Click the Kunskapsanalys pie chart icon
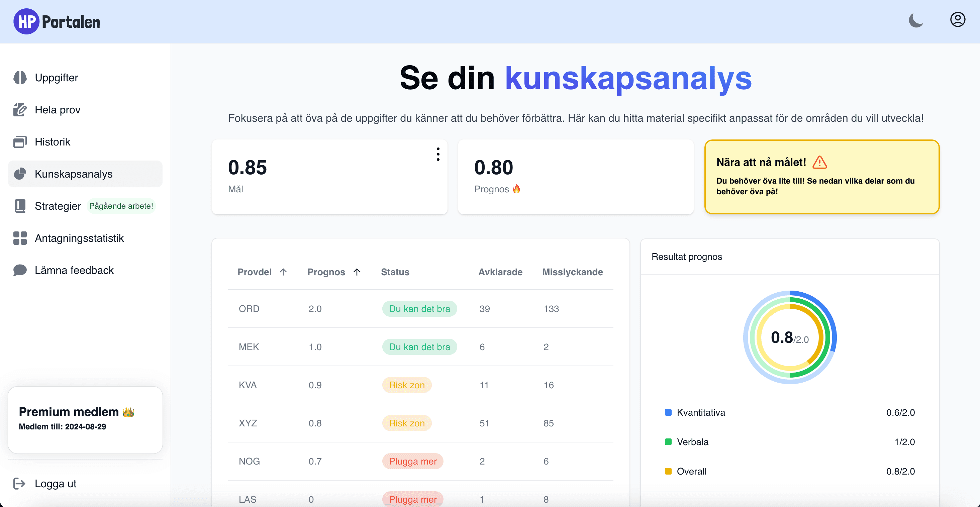The image size is (980, 507). point(20,174)
